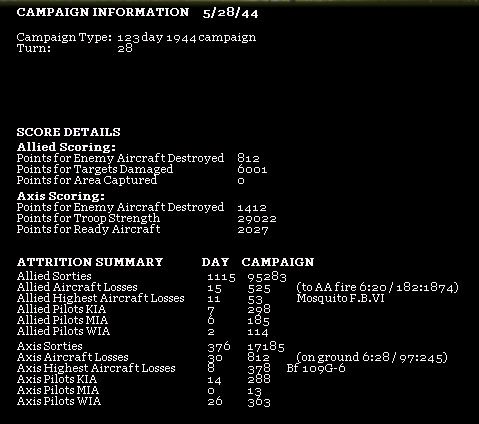The width and height of the screenshot is (479, 424).
Task: Click the Campaign Type label
Action: point(64,37)
